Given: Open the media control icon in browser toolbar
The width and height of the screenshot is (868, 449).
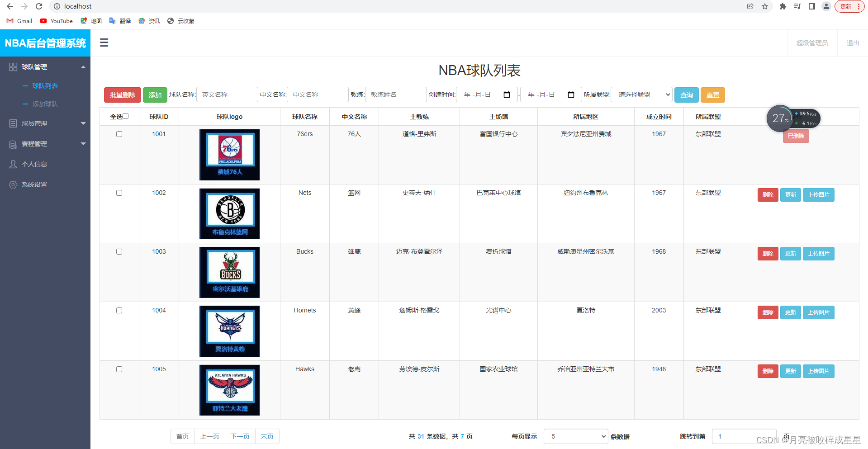Looking at the screenshot, I should pyautogui.click(x=797, y=6).
